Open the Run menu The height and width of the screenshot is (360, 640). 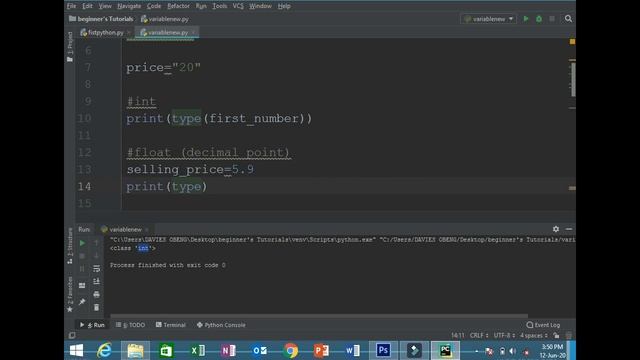(201, 6)
